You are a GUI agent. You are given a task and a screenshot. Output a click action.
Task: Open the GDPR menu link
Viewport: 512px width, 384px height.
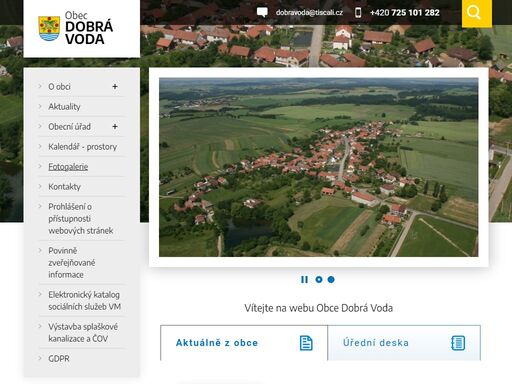59,359
